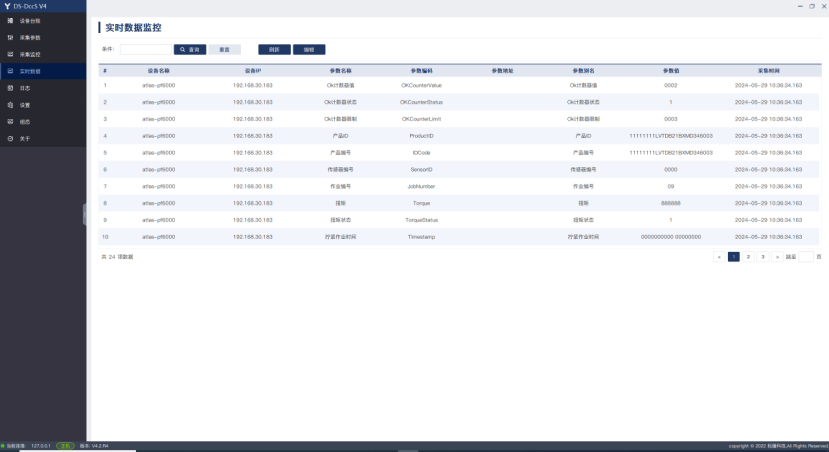This screenshot has height=452, width=829.
Task: Click the 参数编码 column header
Action: point(421,71)
